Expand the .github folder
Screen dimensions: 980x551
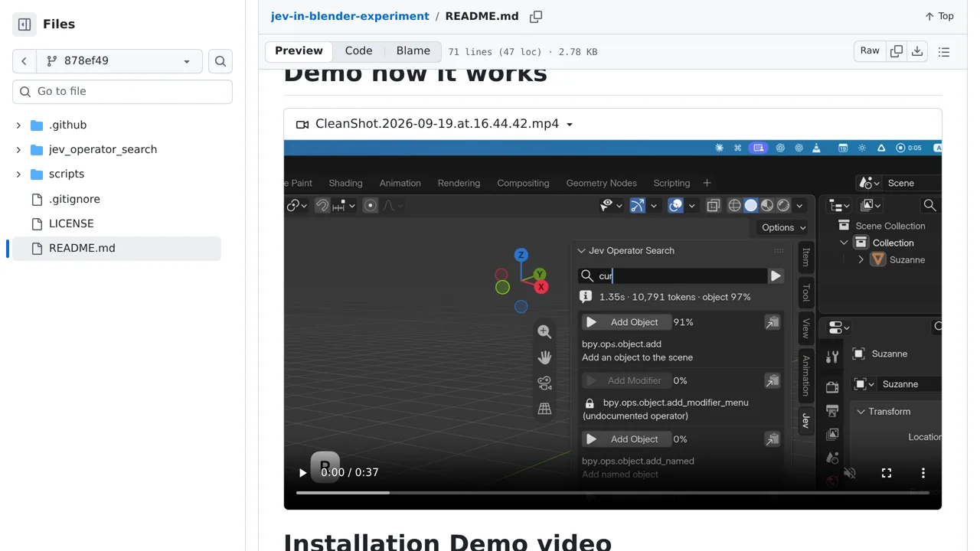18,125
